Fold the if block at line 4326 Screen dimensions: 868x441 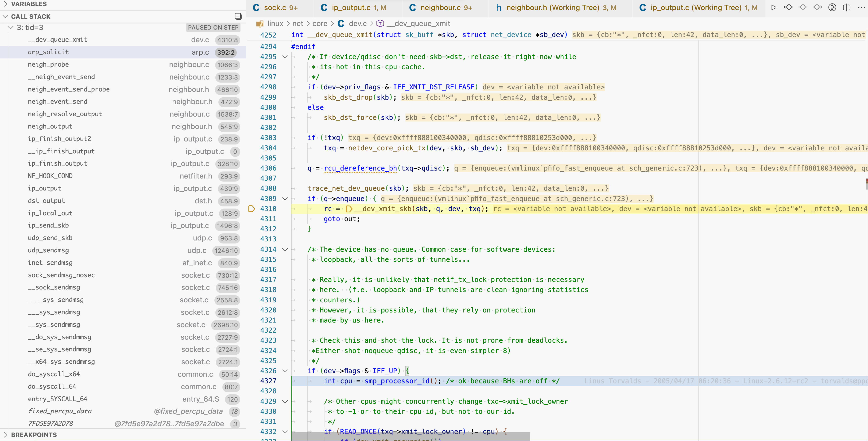[x=285, y=371]
